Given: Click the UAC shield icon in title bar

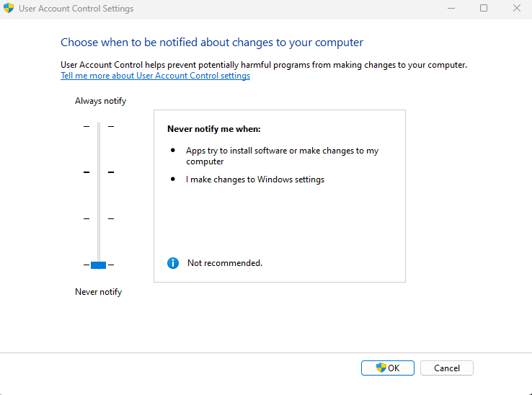Looking at the screenshot, I should (9, 8).
